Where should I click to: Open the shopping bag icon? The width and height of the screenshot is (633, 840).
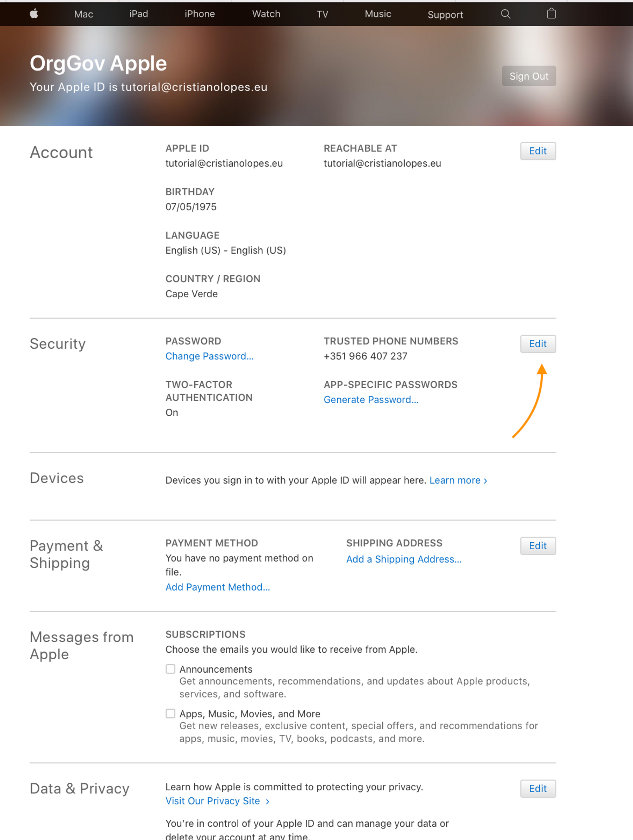point(551,14)
